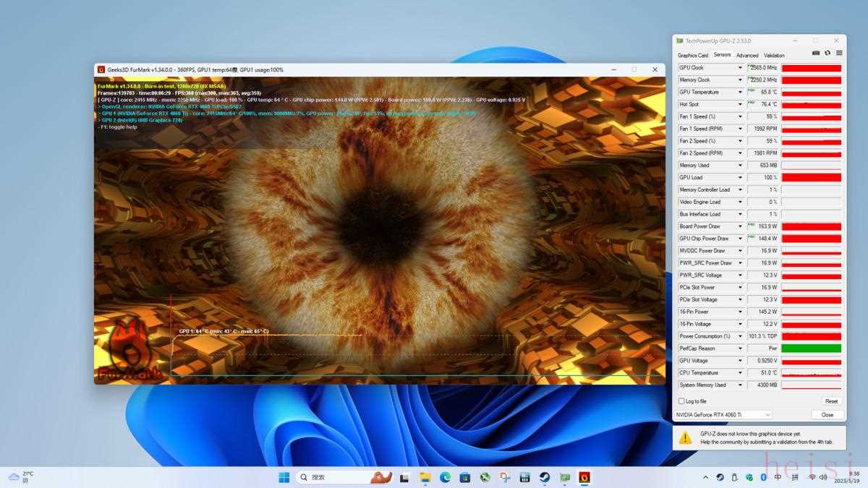Launch Microsoft Edge from the taskbar
Viewport: 868px width, 488px height.
click(446, 477)
